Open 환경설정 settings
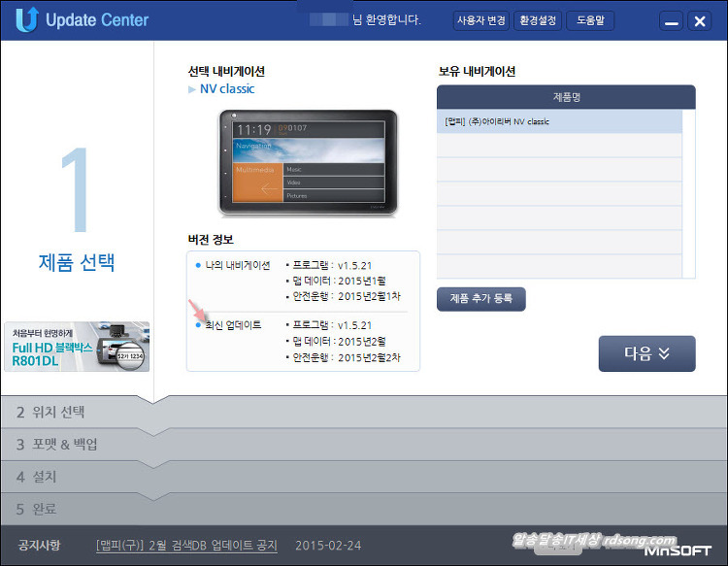 (538, 21)
